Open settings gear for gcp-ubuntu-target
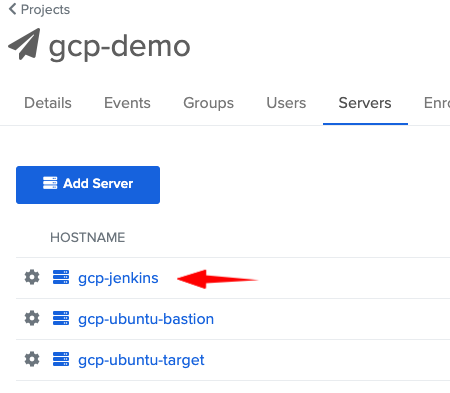The width and height of the screenshot is (450, 393). 32,359
